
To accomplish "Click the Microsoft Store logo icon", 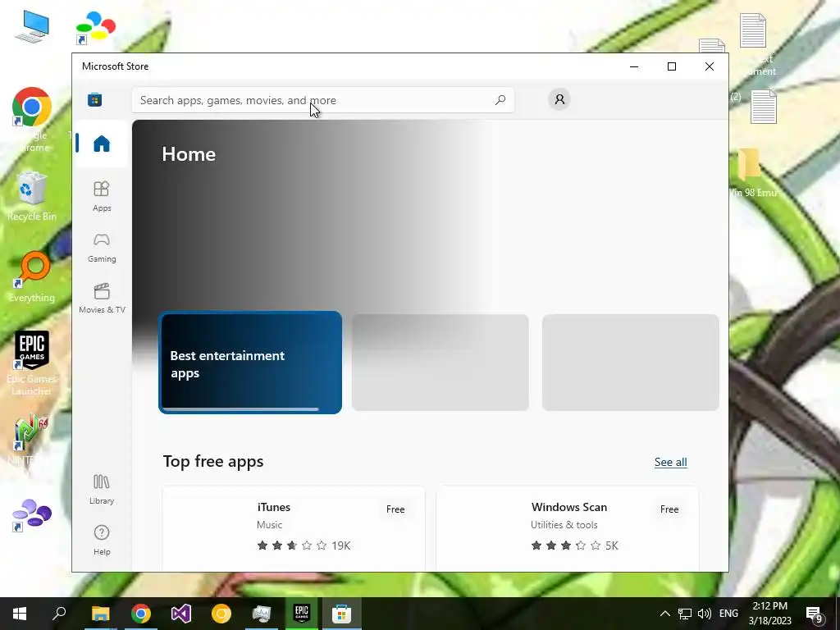I will [x=95, y=99].
